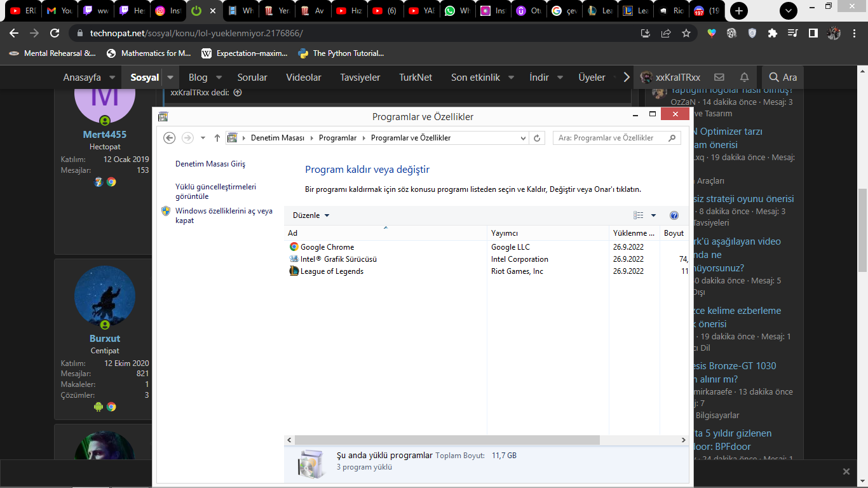Click the colorful heart extension icon
The image size is (868, 488).
(x=712, y=33)
